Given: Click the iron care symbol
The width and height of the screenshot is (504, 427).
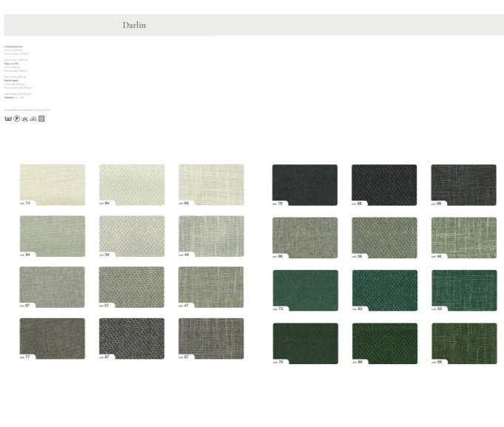Looking at the screenshot, I should click(33, 118).
